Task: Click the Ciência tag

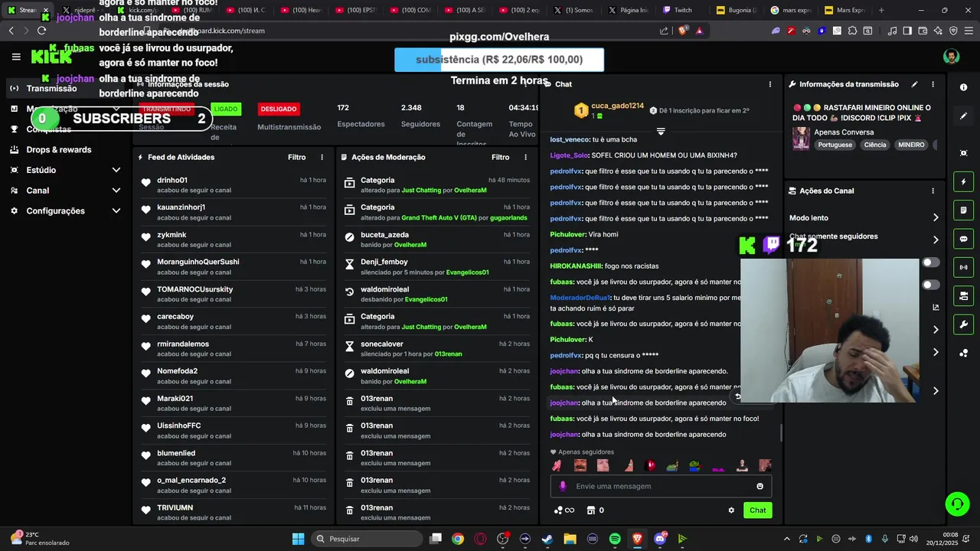Action: click(x=875, y=145)
